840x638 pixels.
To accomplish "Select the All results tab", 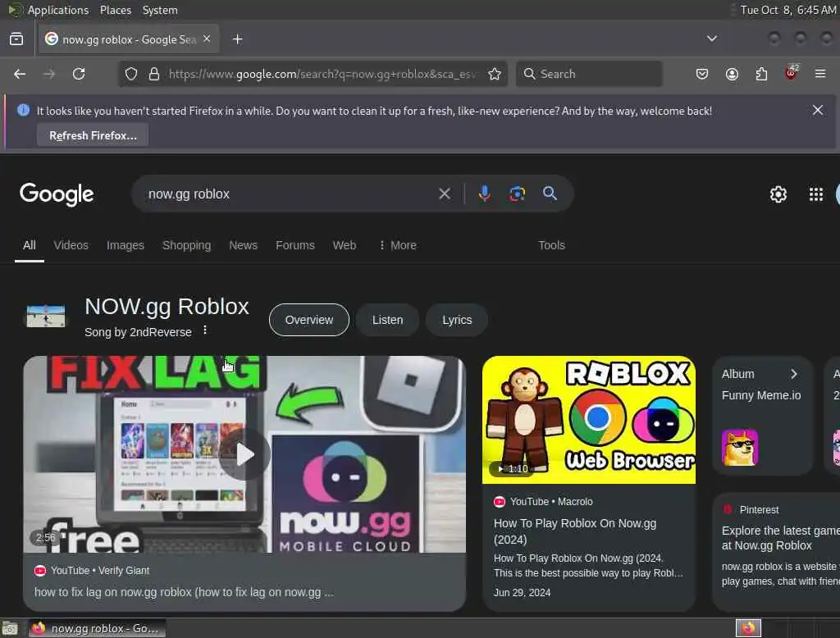I will pyautogui.click(x=30, y=245).
